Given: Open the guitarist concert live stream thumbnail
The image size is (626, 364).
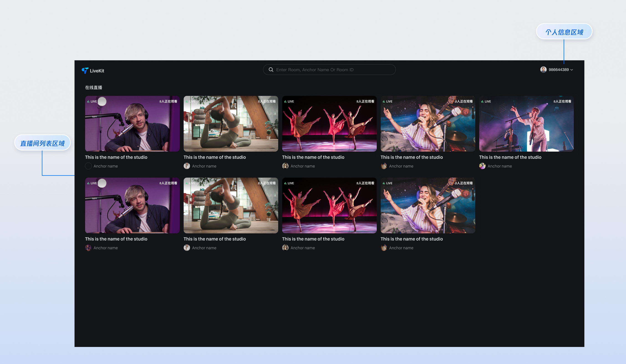Looking at the screenshot, I should tap(526, 124).
